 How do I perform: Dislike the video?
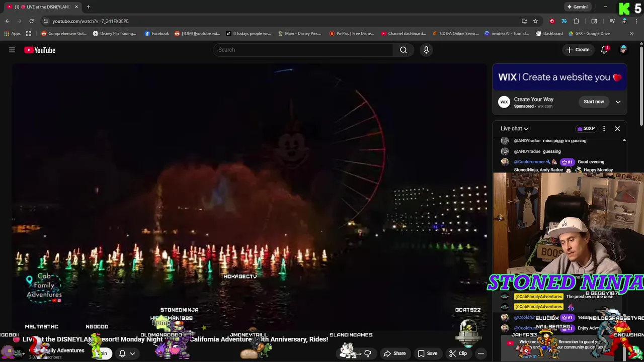pos(368,353)
